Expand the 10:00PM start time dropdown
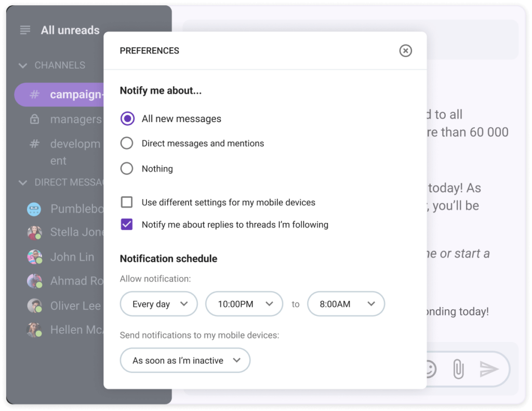Viewport: 532px width, 411px height. (244, 304)
